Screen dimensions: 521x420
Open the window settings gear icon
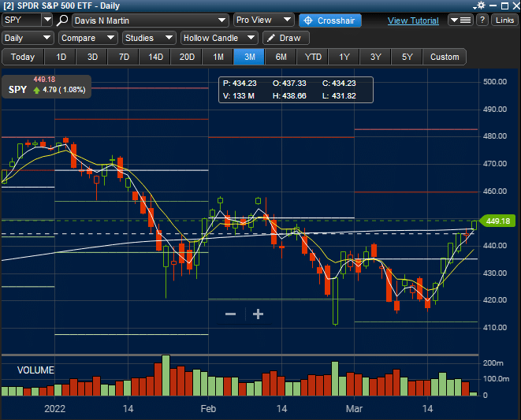tap(481, 6)
